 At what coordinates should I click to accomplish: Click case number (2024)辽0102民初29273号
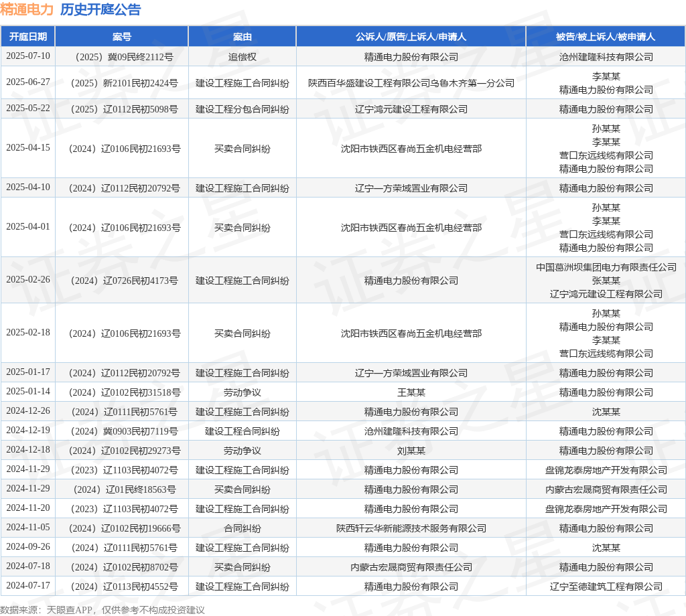pos(122,451)
